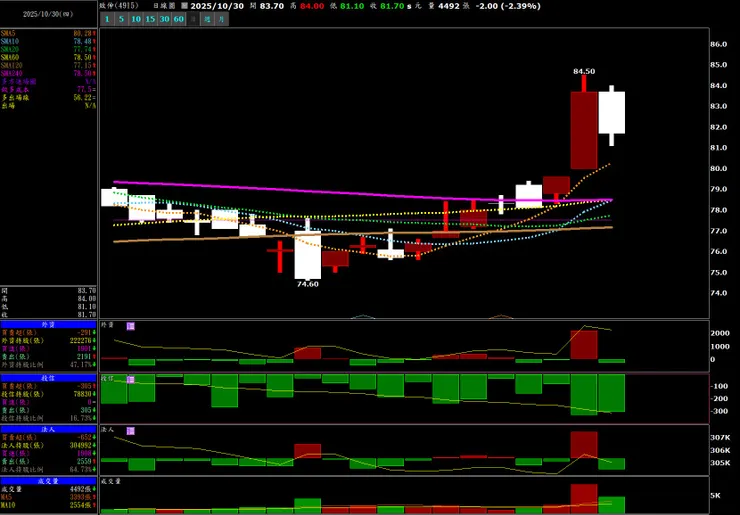Click the 86.0 price axis label
This screenshot has width=740, height=515.
coord(718,44)
